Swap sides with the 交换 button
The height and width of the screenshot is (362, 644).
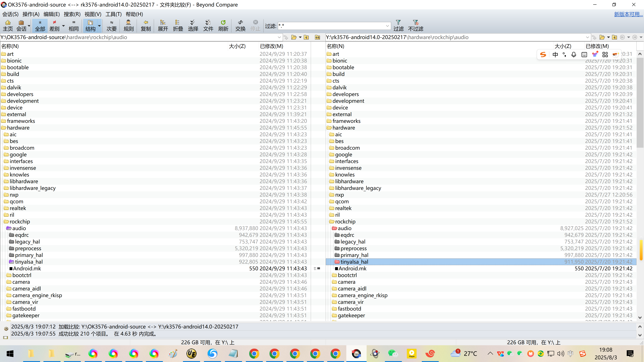coord(240,26)
